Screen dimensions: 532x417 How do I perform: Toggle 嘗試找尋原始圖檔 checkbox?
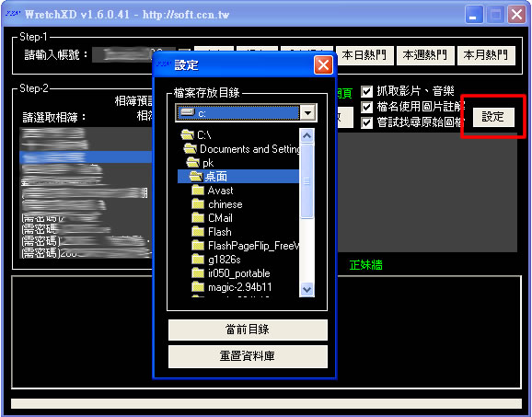click(366, 122)
